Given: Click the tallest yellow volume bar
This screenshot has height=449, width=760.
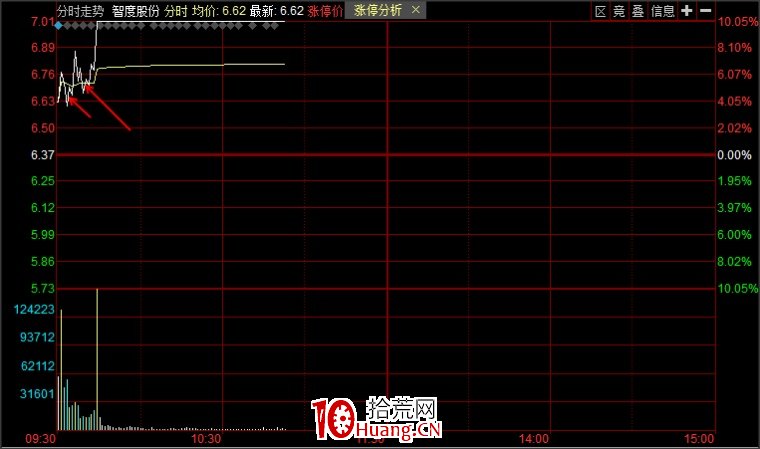Looking at the screenshot, I should 97,359.
